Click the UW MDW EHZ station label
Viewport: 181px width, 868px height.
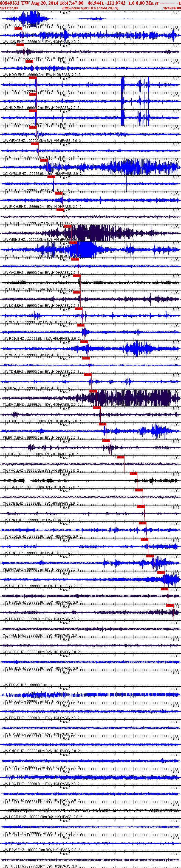point(14,75)
